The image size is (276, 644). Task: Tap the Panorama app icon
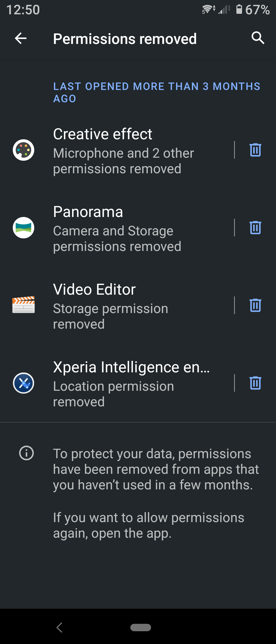[24, 228]
